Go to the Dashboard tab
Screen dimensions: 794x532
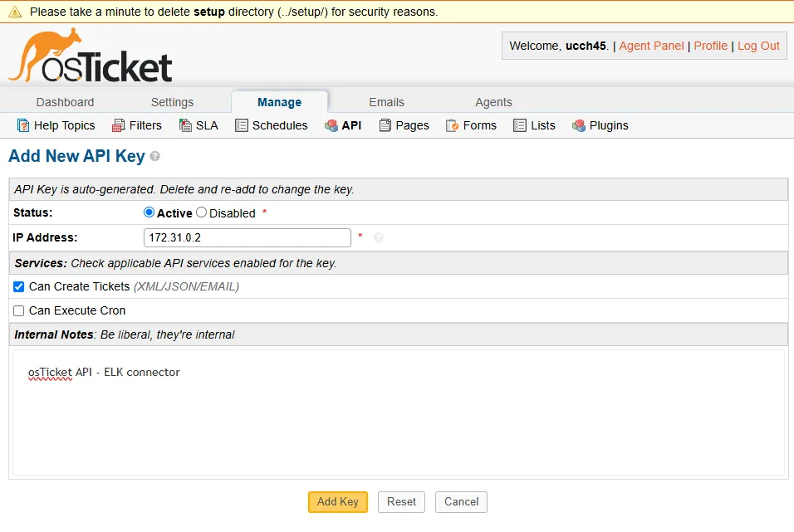[65, 102]
